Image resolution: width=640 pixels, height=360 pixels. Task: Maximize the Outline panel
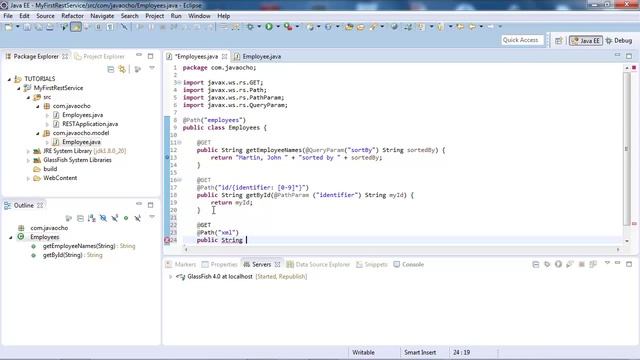[x=151, y=204]
